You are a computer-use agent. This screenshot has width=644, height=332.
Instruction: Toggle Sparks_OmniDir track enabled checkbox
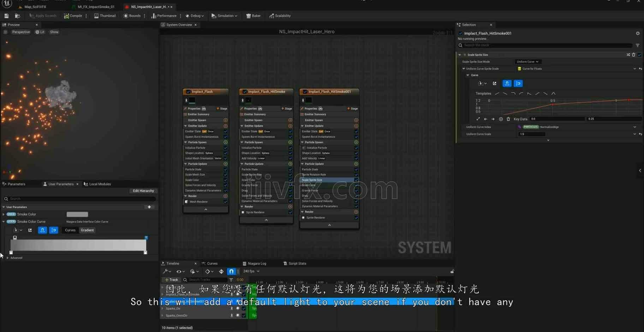[244, 315]
